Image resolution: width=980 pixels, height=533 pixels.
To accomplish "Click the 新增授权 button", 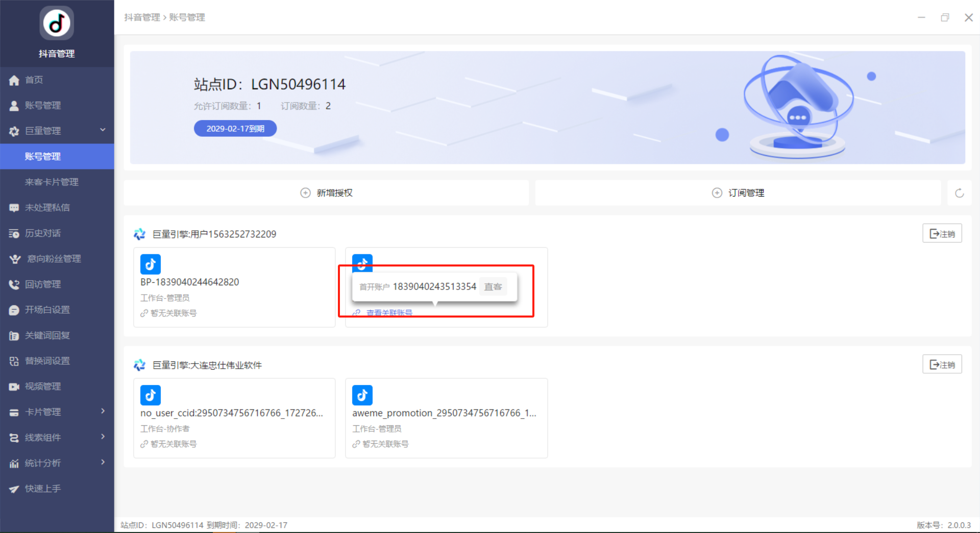I will click(x=327, y=193).
